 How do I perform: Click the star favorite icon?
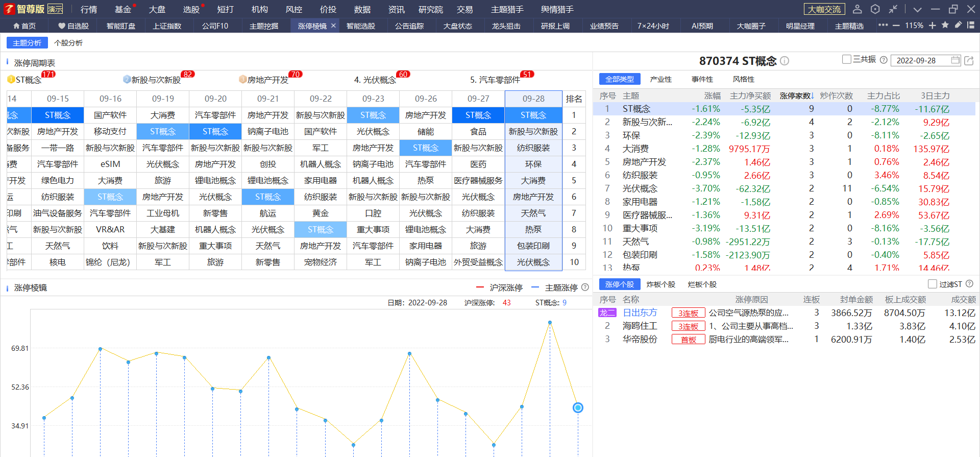coord(945,25)
